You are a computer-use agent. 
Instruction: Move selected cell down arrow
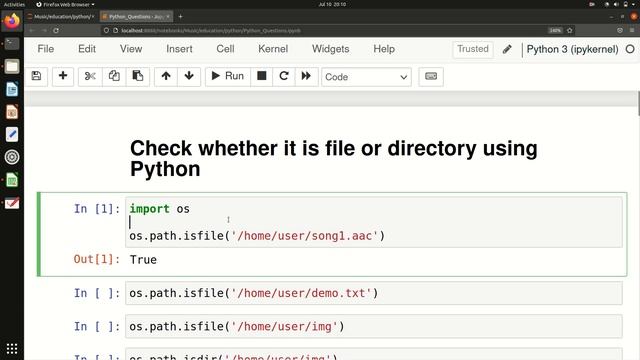pos(189,76)
